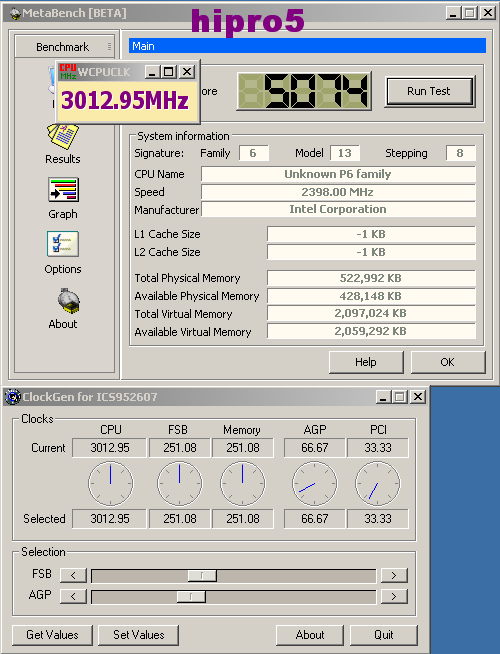
Task: Click the FSB slider thumb
Action: tap(202, 576)
